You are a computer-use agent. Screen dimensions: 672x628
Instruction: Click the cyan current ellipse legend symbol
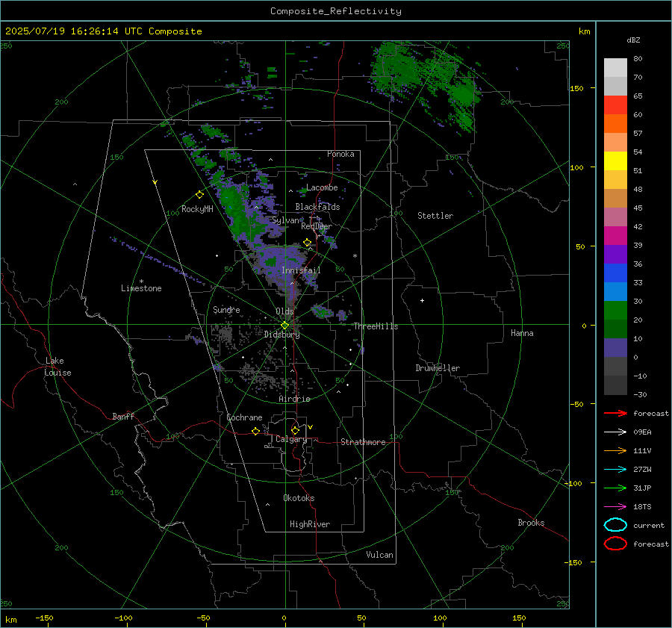(x=615, y=525)
